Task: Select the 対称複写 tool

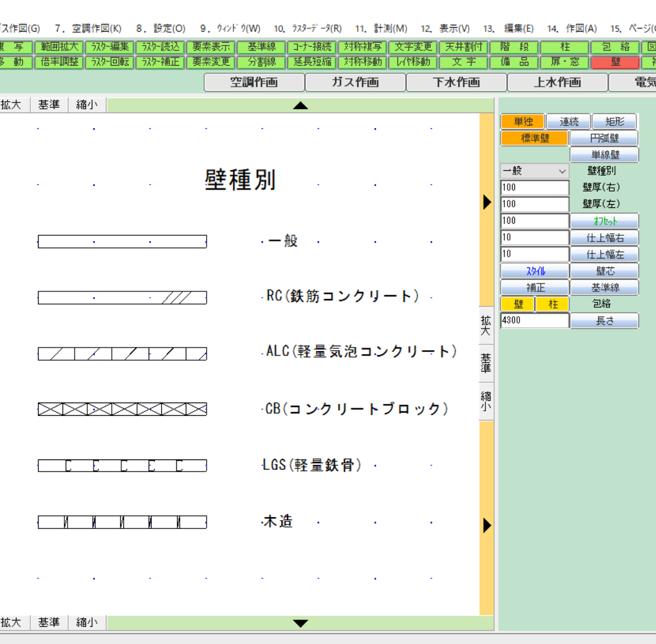Action: (363, 47)
